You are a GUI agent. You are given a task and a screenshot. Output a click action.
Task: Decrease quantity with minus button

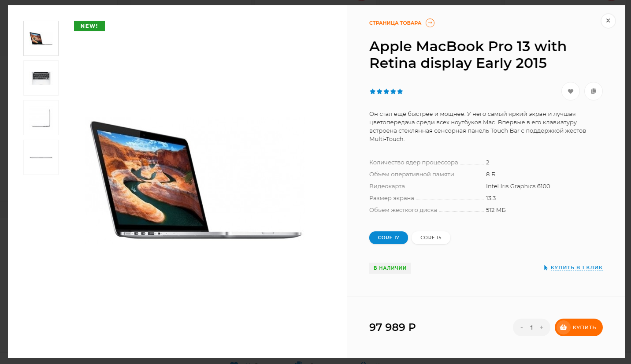(522, 327)
